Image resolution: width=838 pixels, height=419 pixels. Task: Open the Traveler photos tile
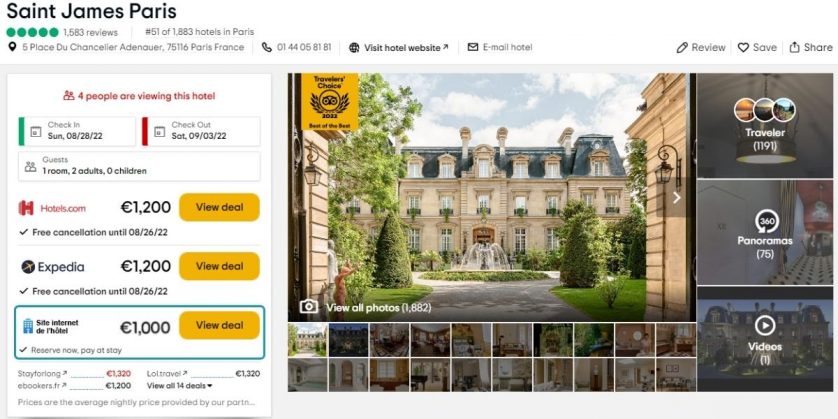pyautogui.click(x=765, y=126)
